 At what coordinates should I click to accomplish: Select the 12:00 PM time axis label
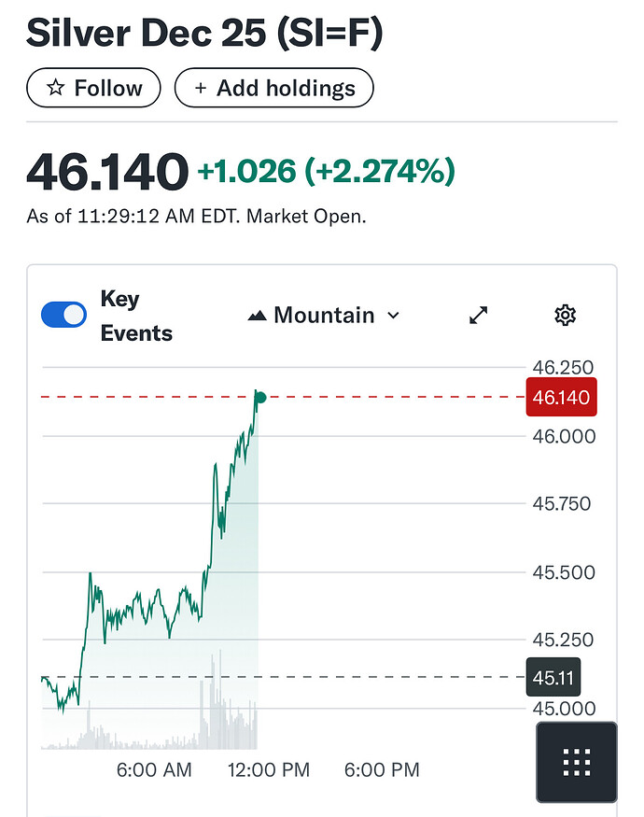[269, 770]
